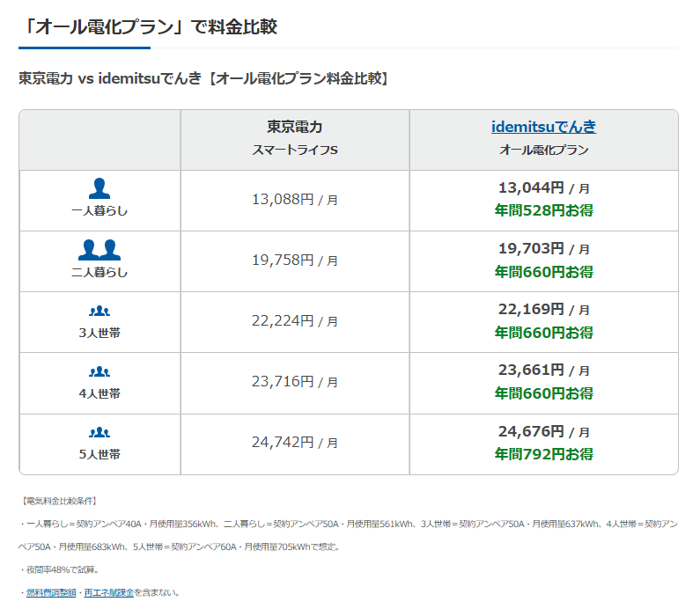Select the 5人世帯 row label

point(99,454)
